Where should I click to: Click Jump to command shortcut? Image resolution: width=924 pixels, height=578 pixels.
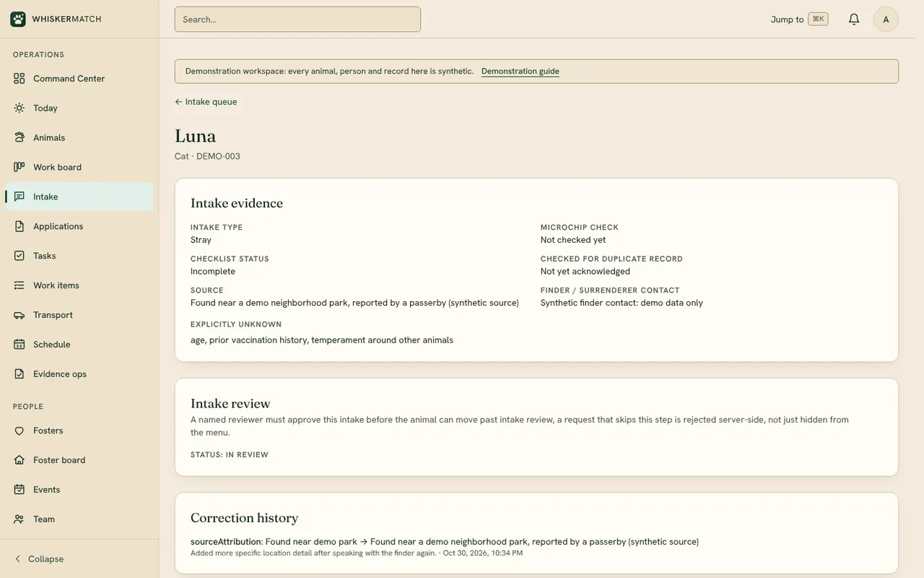point(799,20)
